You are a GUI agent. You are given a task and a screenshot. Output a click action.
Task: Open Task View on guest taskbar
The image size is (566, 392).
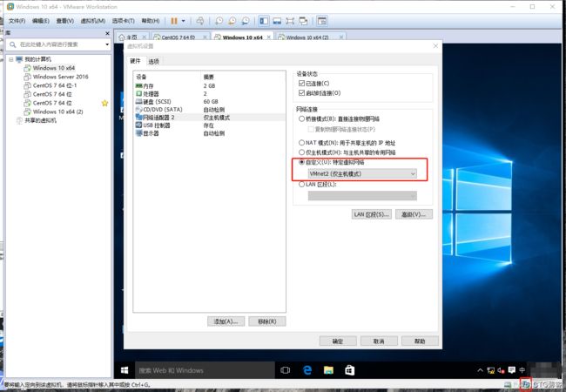pos(285,370)
